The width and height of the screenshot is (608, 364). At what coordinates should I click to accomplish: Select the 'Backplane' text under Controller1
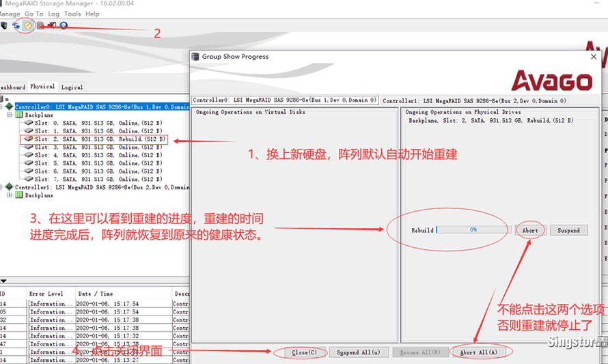pos(39,195)
